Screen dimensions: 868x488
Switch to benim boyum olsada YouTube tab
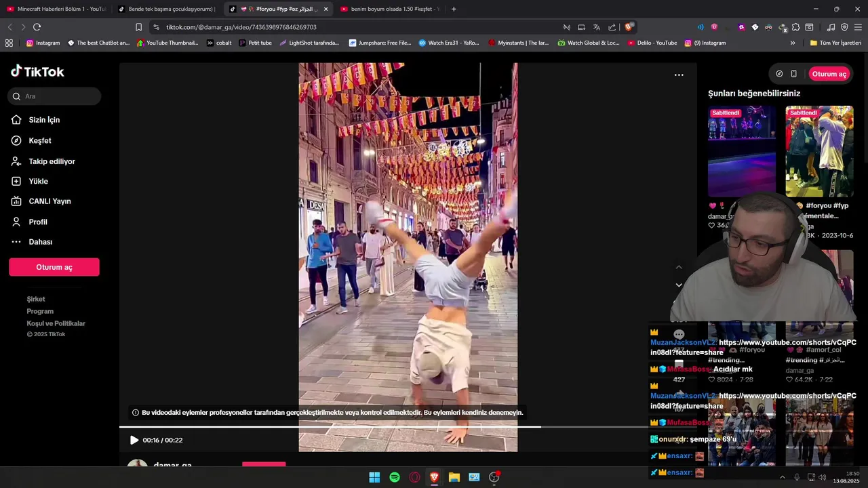tap(390, 9)
